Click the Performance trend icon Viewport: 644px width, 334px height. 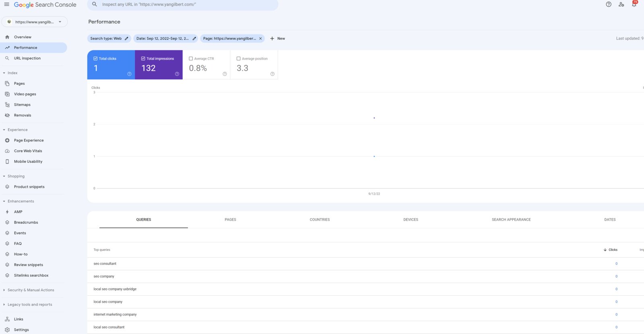point(7,47)
